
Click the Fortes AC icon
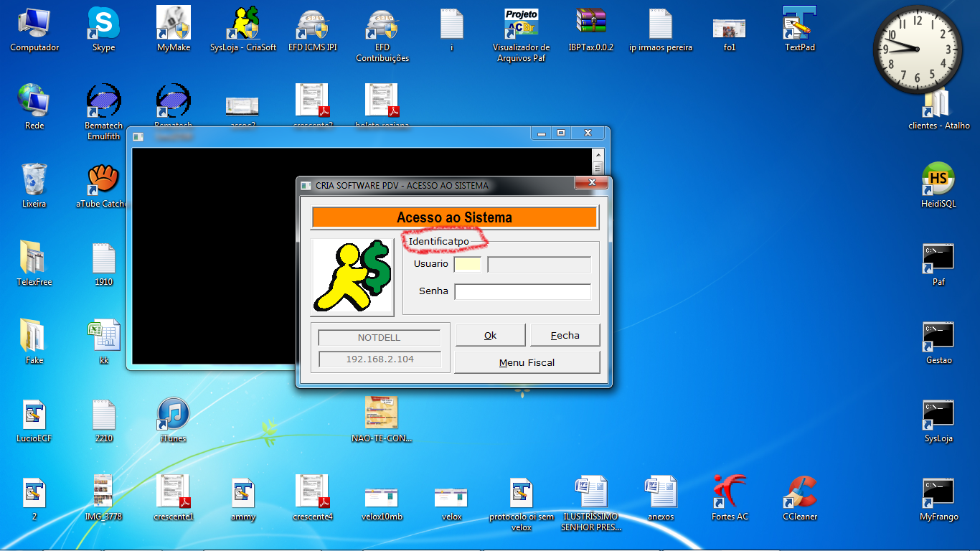coord(730,493)
